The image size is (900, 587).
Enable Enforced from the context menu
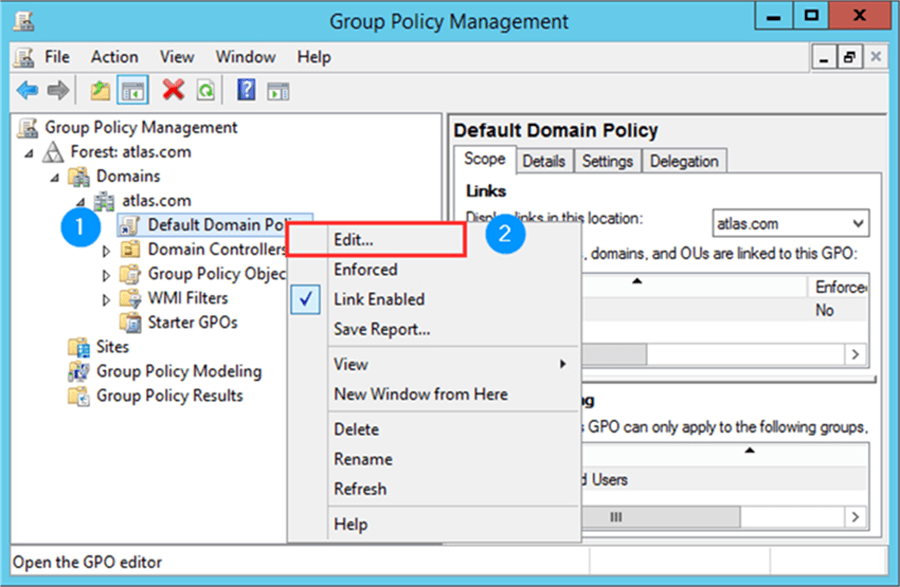point(366,269)
